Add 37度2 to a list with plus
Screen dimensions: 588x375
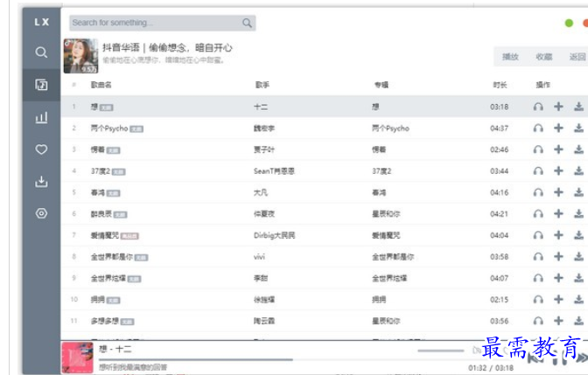point(558,170)
